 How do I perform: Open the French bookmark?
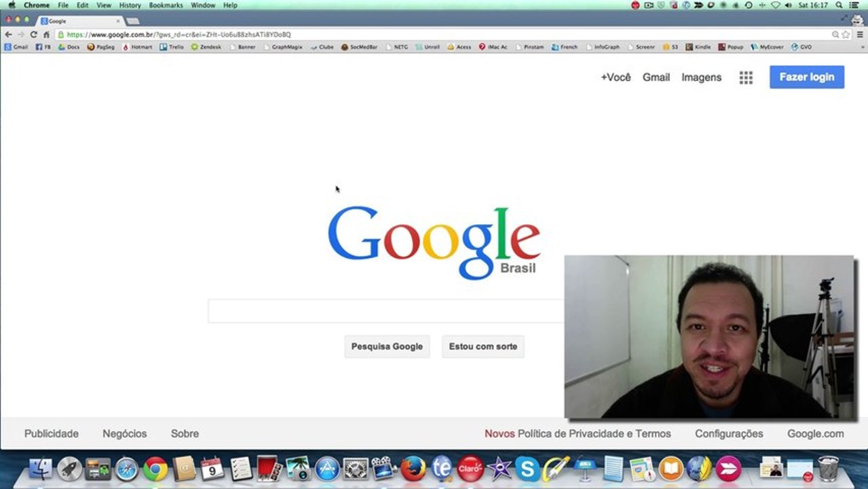[x=565, y=47]
